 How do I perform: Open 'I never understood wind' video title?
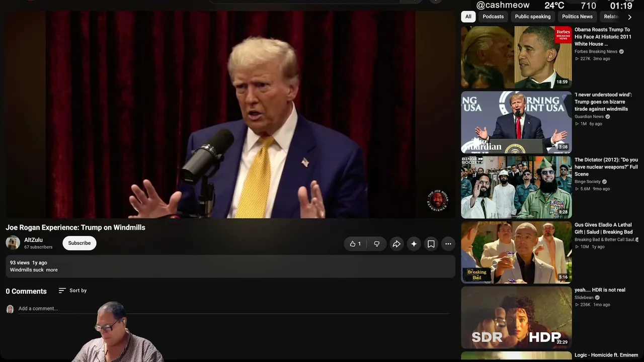[603, 102]
